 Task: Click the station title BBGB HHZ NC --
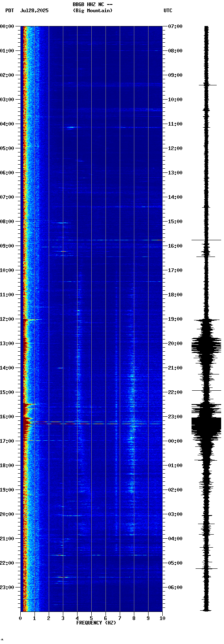pos(93,4)
